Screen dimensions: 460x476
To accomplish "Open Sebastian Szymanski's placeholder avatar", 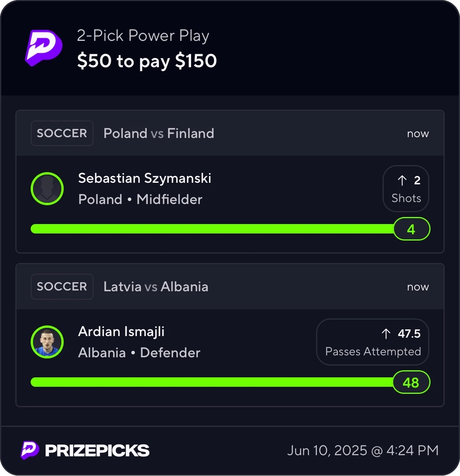I will click(x=47, y=189).
